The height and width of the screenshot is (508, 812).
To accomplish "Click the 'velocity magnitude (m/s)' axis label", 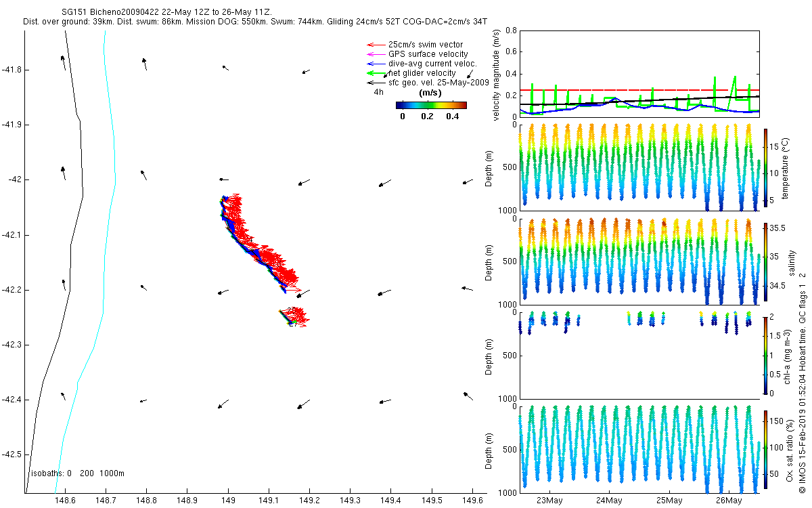I will click(496, 75).
